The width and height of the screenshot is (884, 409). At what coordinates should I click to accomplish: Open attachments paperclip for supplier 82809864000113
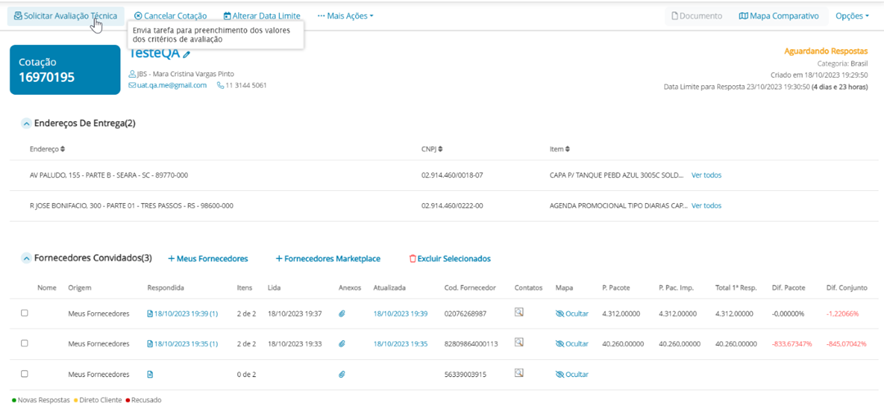(342, 344)
